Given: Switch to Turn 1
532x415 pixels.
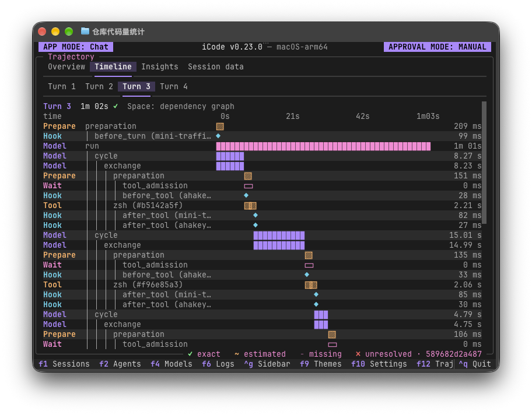Looking at the screenshot, I should tap(62, 86).
